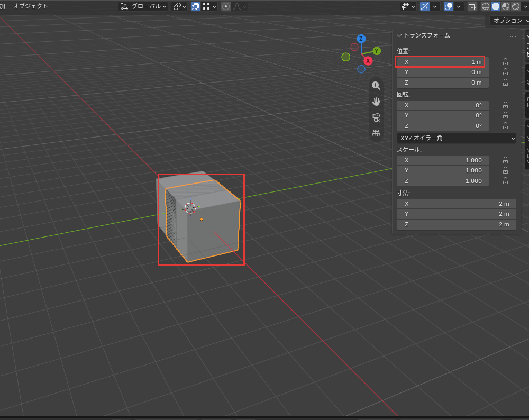This screenshot has width=529, height=420.
Task: Click the position X field showing 1 m
Action: coord(442,62)
